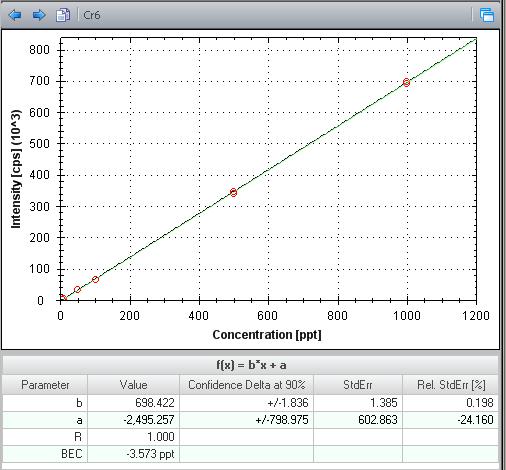
Task: Select the 50 ppt calibration point
Action: pyautogui.click(x=77, y=289)
